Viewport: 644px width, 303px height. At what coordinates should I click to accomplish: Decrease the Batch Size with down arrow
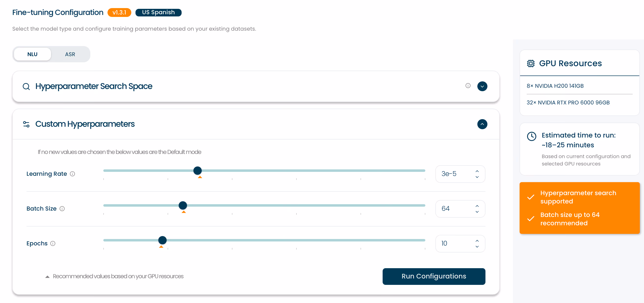point(477,212)
